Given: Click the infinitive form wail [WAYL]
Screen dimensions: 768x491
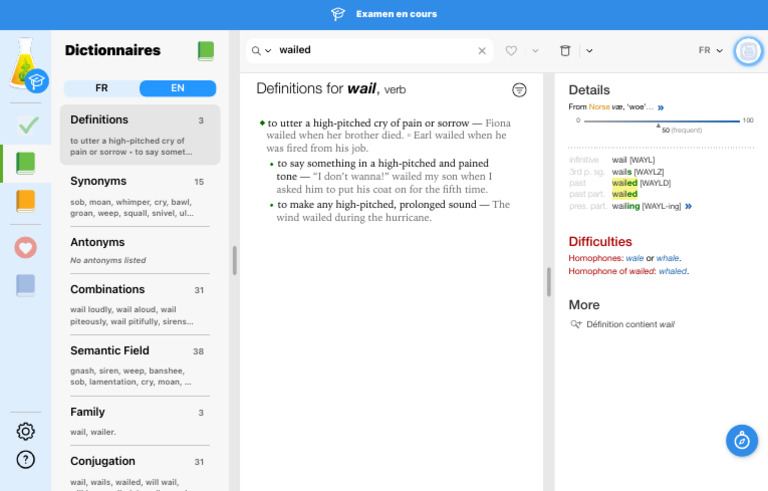Looking at the screenshot, I should (633, 160).
